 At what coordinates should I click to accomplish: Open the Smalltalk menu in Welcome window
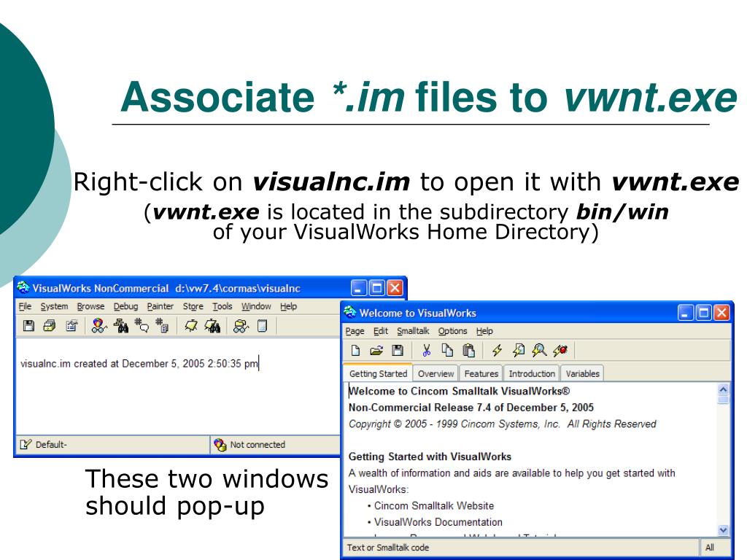(x=413, y=331)
